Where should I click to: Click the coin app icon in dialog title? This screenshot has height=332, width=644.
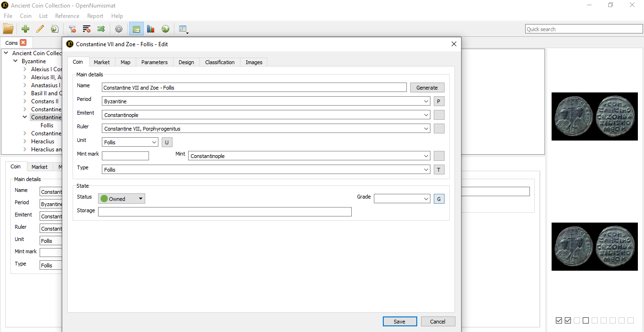tap(70, 44)
